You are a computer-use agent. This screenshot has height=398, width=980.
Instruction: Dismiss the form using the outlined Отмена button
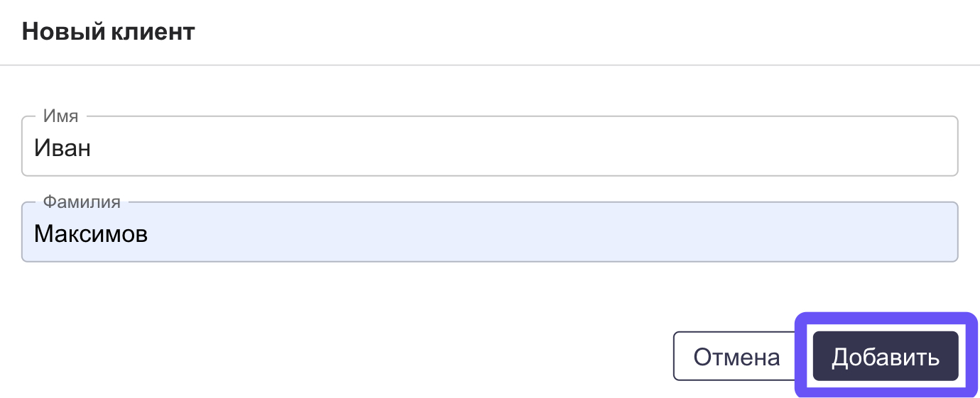point(736,357)
